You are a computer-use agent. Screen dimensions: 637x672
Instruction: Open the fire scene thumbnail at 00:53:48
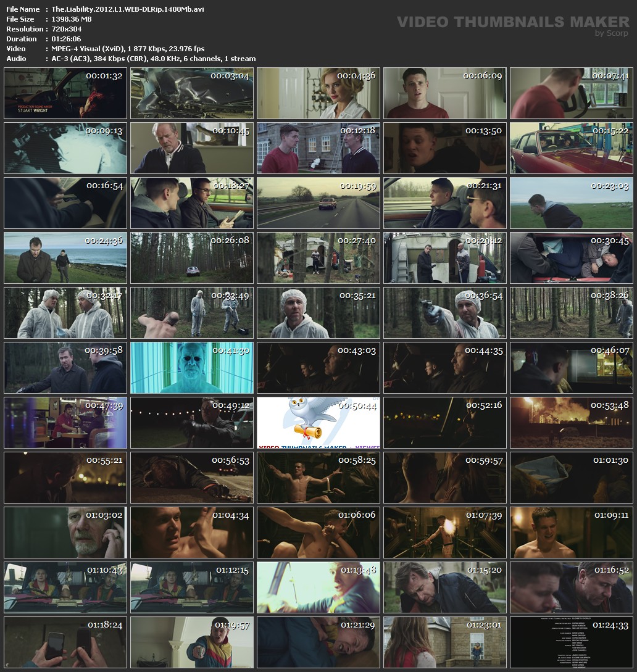[572, 423]
